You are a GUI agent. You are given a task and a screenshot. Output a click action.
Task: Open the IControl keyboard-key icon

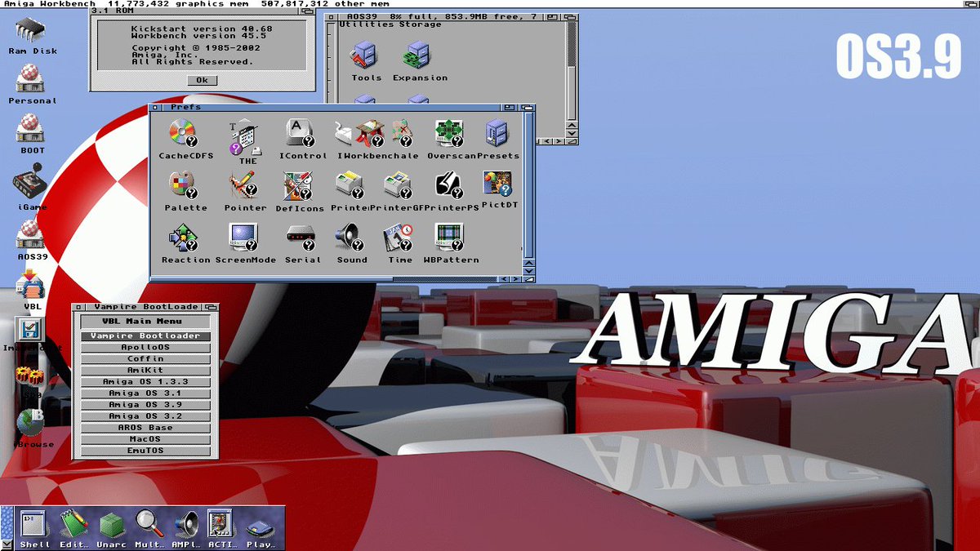[301, 131]
